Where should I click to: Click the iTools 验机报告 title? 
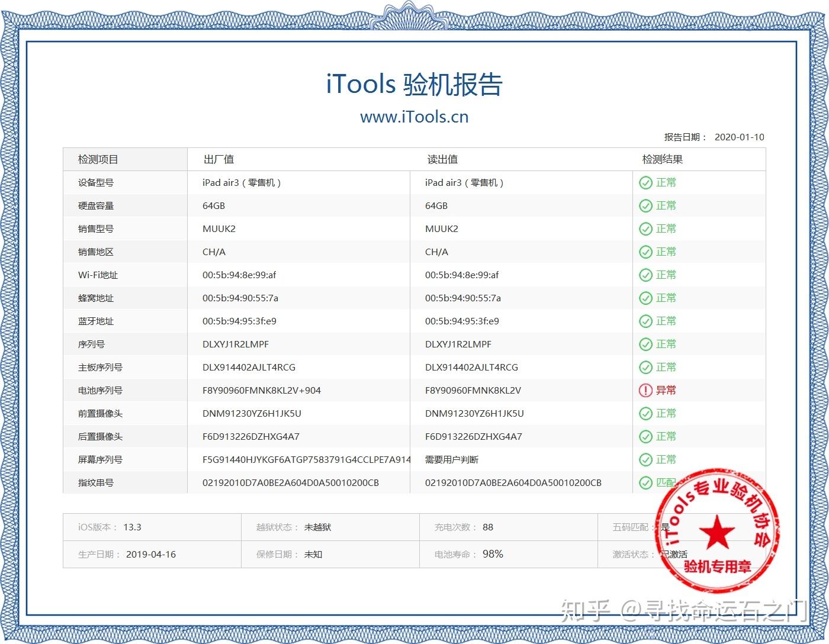414,85
